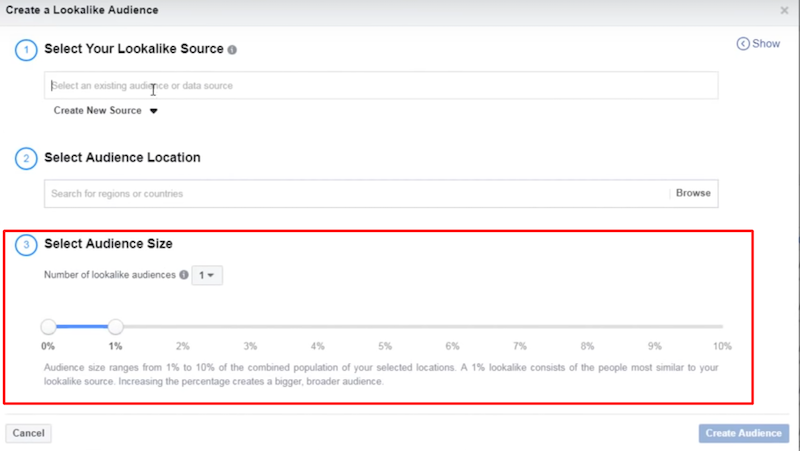Click the slider track at 3% mark
This screenshot has height=451, width=800.
tap(251, 326)
